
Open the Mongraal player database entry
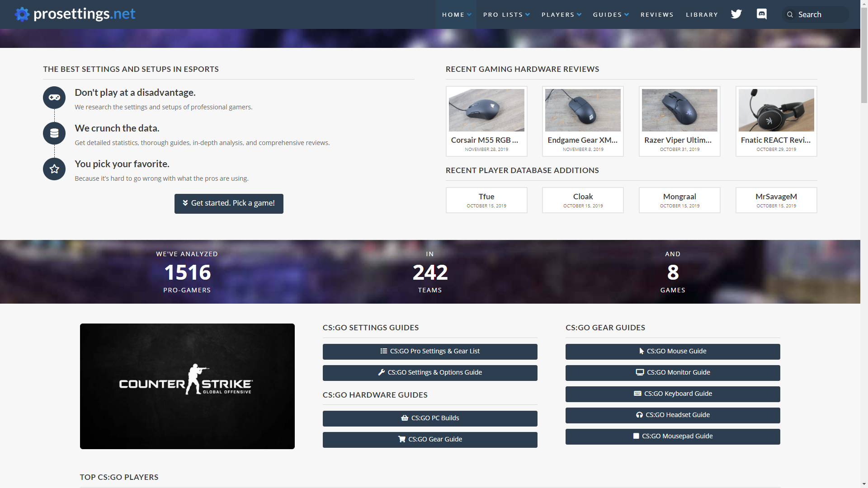pos(679,200)
